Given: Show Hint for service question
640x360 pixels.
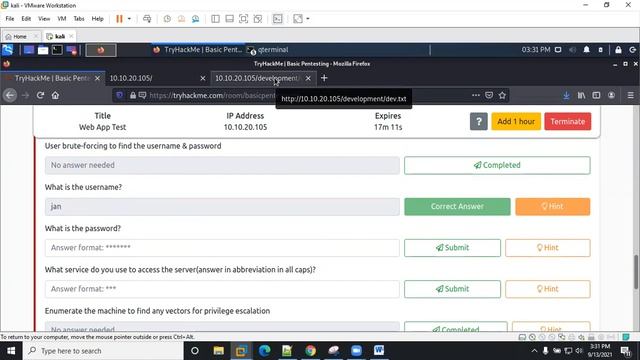Looking at the screenshot, I should pyautogui.click(x=548, y=289).
